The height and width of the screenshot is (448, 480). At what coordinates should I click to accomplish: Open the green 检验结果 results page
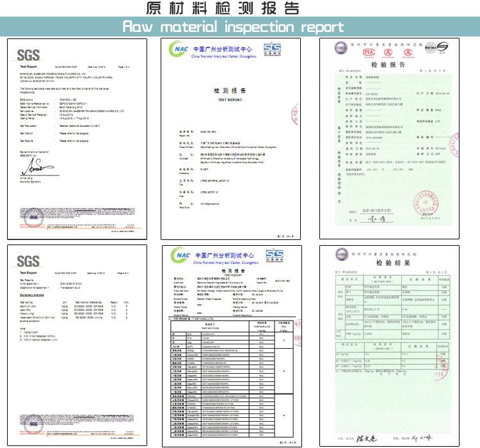389,346
